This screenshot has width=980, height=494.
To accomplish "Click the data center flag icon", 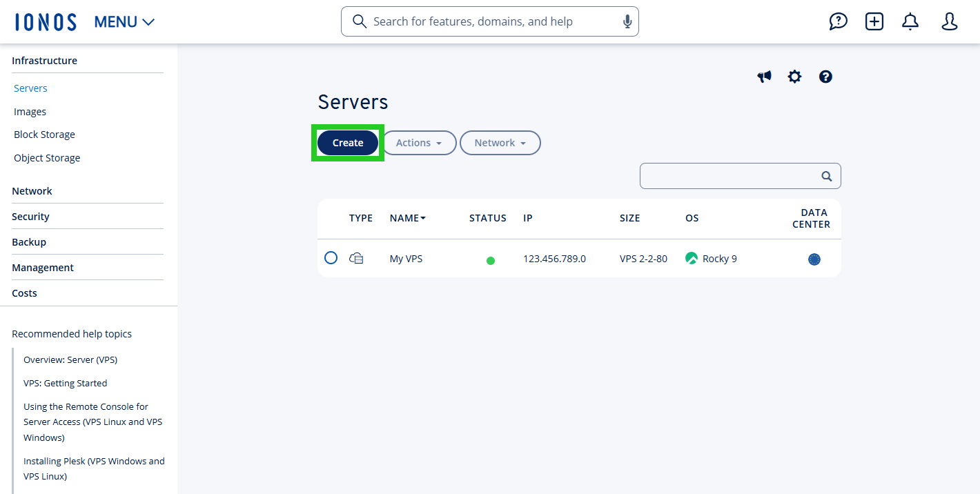I will point(814,259).
